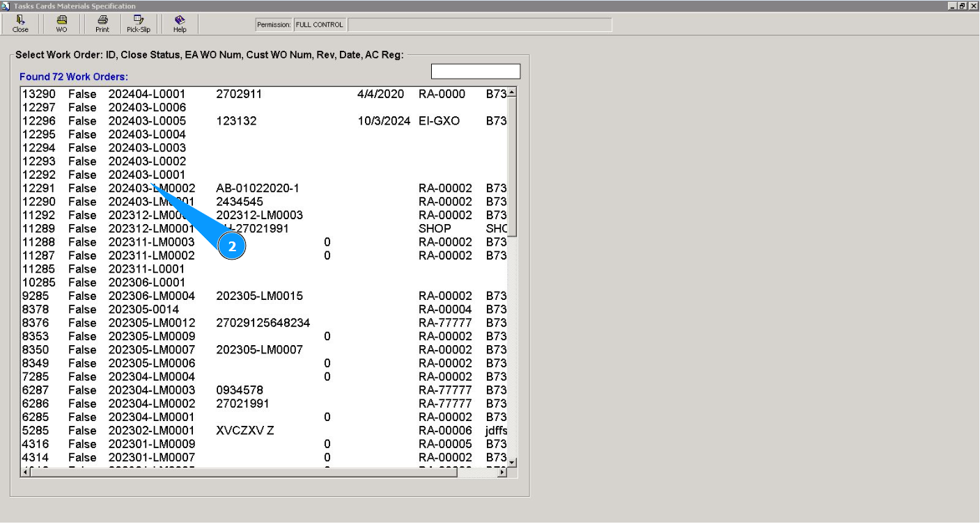Click the Print toolbar icon
This screenshot has height=524, width=980.
[x=102, y=24]
